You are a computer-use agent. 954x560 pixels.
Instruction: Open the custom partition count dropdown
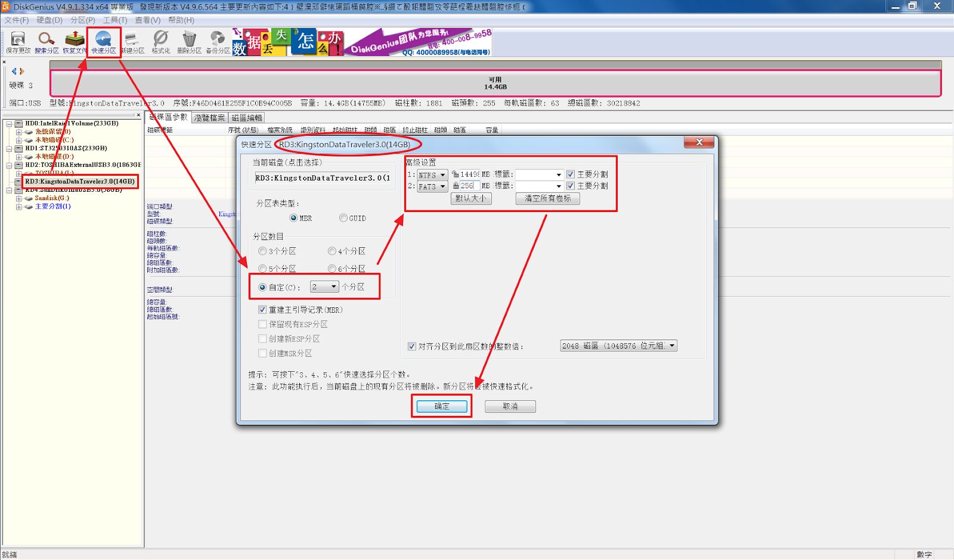click(325, 287)
